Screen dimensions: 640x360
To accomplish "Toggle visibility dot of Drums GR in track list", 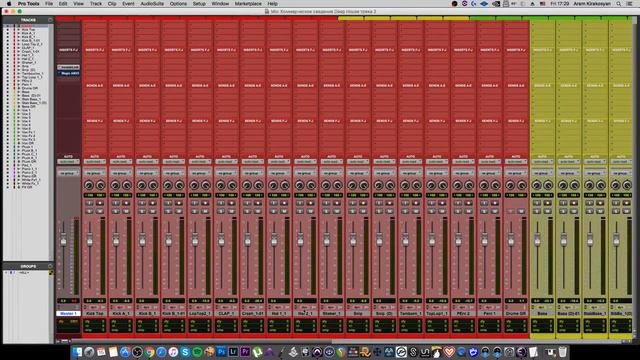I will [x=7, y=88].
